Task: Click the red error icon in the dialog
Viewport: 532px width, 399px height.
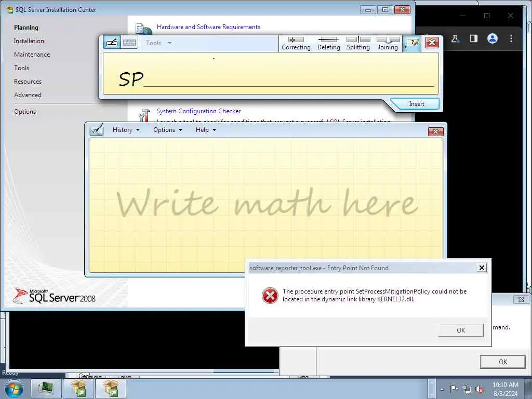Action: 270,296
